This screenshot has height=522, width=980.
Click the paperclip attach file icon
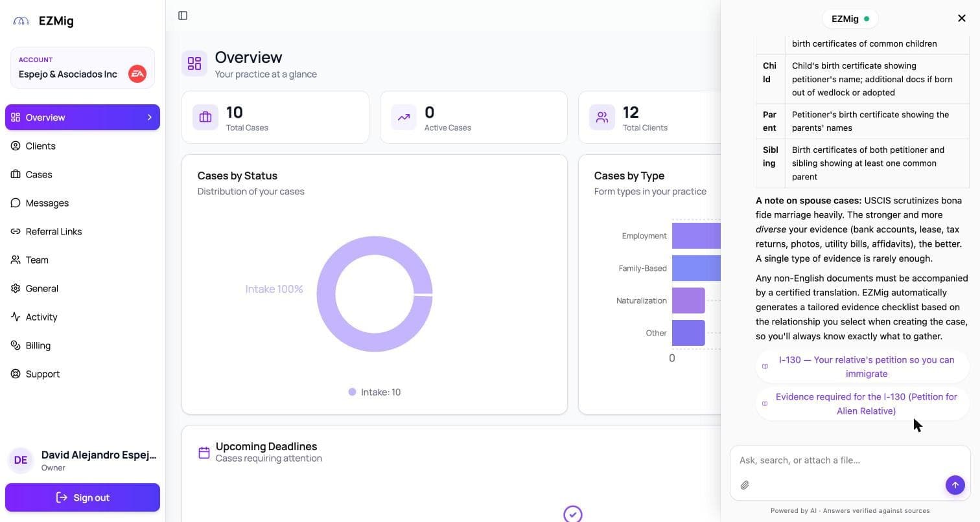(x=745, y=485)
